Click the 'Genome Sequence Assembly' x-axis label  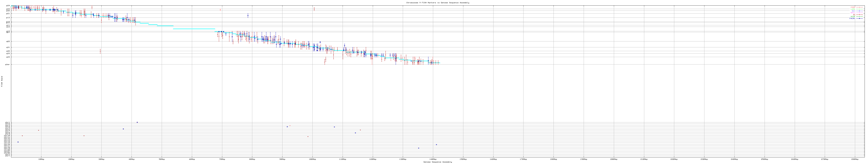437,162
